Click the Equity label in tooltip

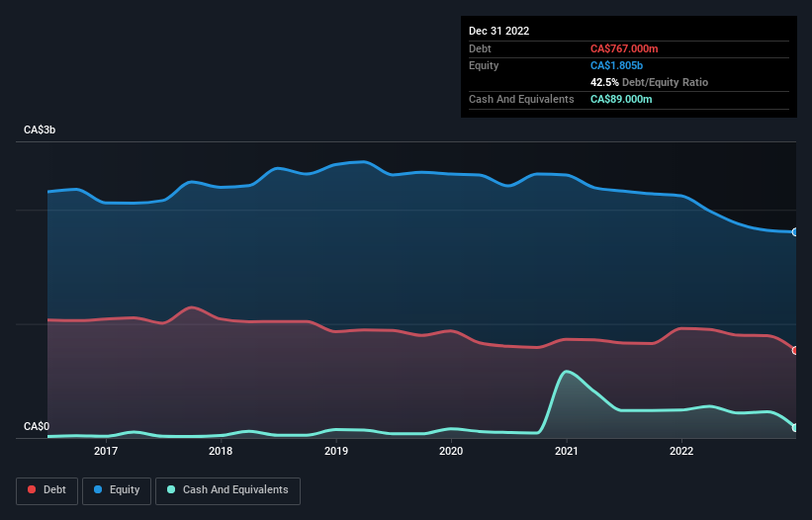484,65
